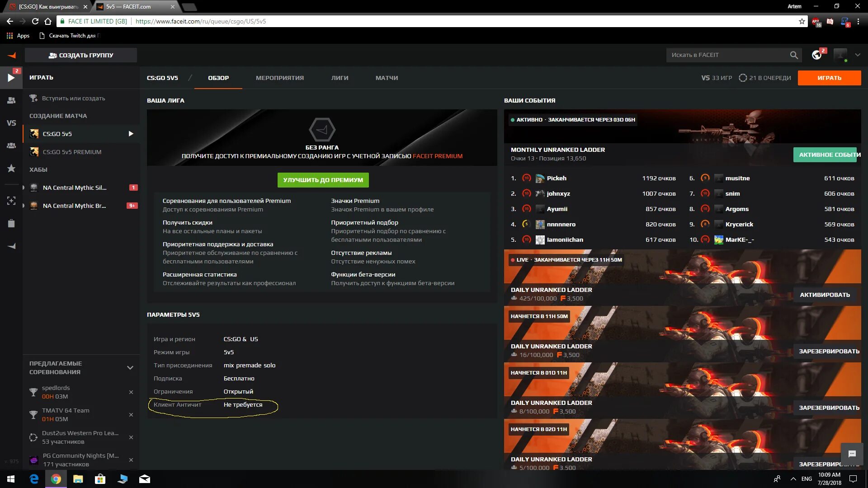Click PG Community Nights logo icon
Screen dimensions: 868x488
pyautogui.click(x=33, y=460)
